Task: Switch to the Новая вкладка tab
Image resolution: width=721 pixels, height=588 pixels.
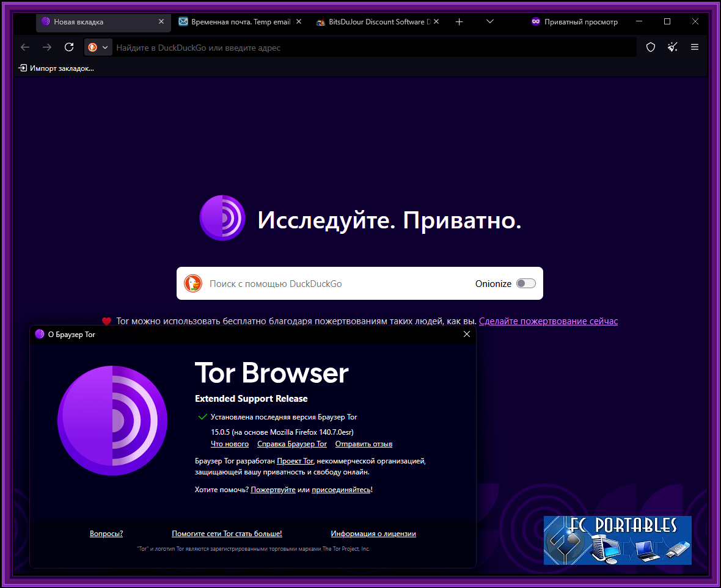Action: tap(103, 22)
